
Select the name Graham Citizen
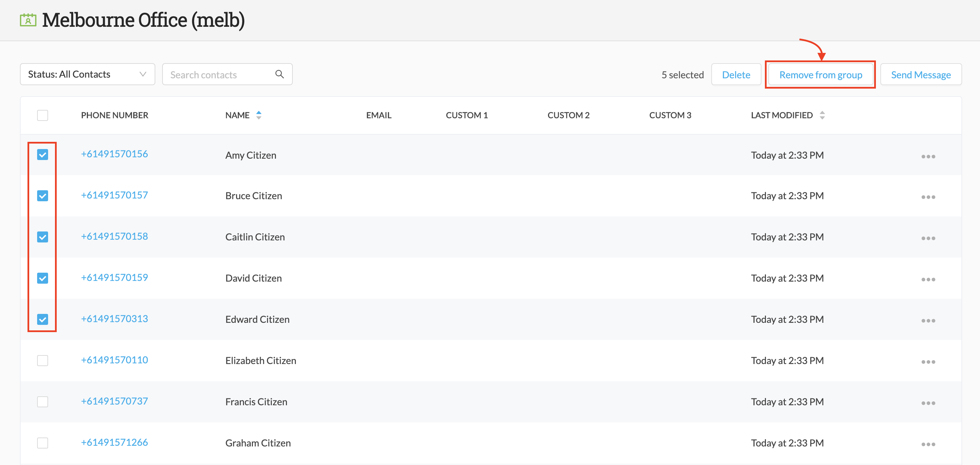point(258,443)
